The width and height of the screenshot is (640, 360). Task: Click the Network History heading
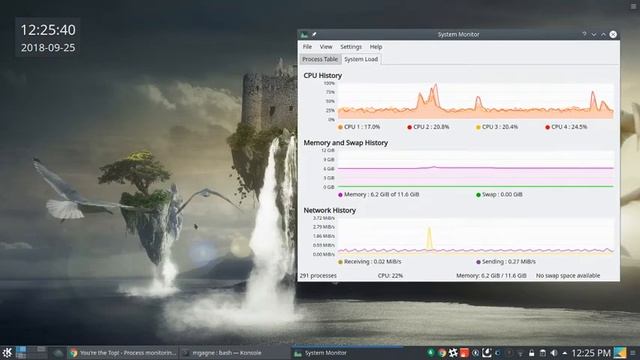click(329, 211)
